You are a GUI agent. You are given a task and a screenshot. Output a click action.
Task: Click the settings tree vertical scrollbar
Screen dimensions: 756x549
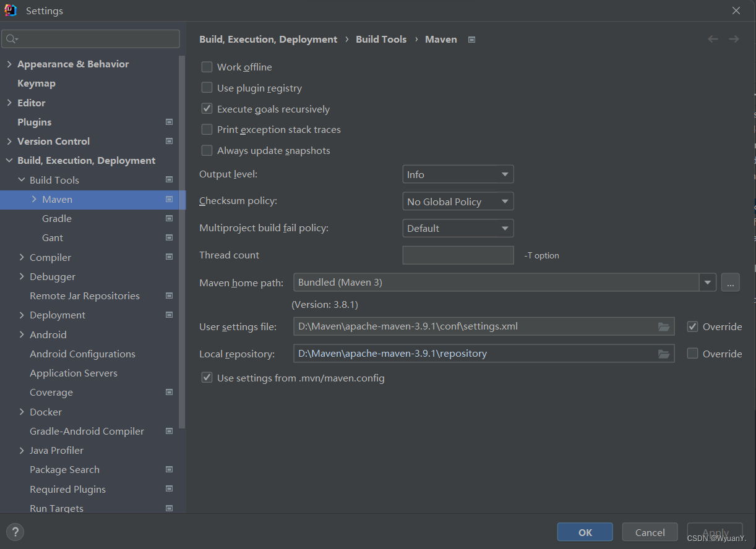coord(182,241)
